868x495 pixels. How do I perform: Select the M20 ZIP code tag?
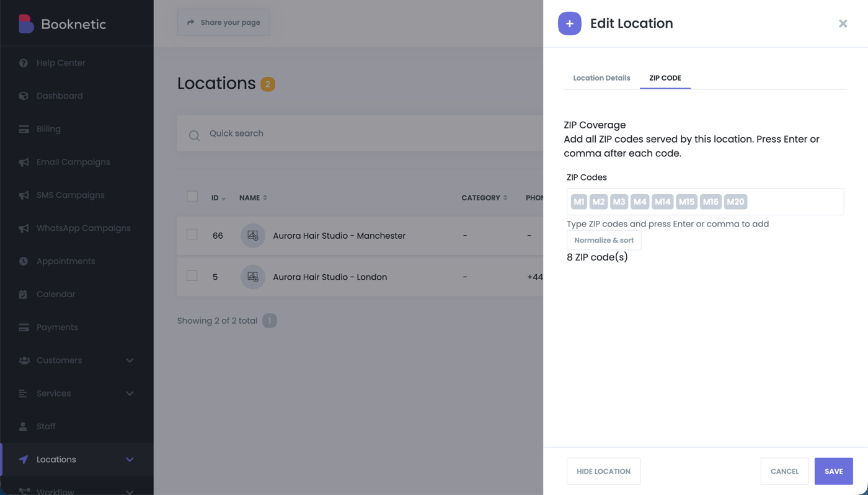(735, 202)
